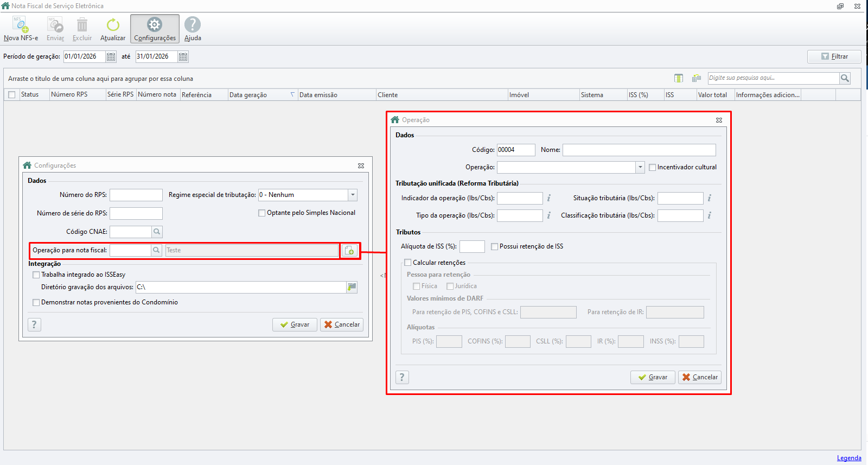The height and width of the screenshot is (465, 868).
Task: Browse folder for Diretório gravação dos arquivos
Action: point(352,287)
